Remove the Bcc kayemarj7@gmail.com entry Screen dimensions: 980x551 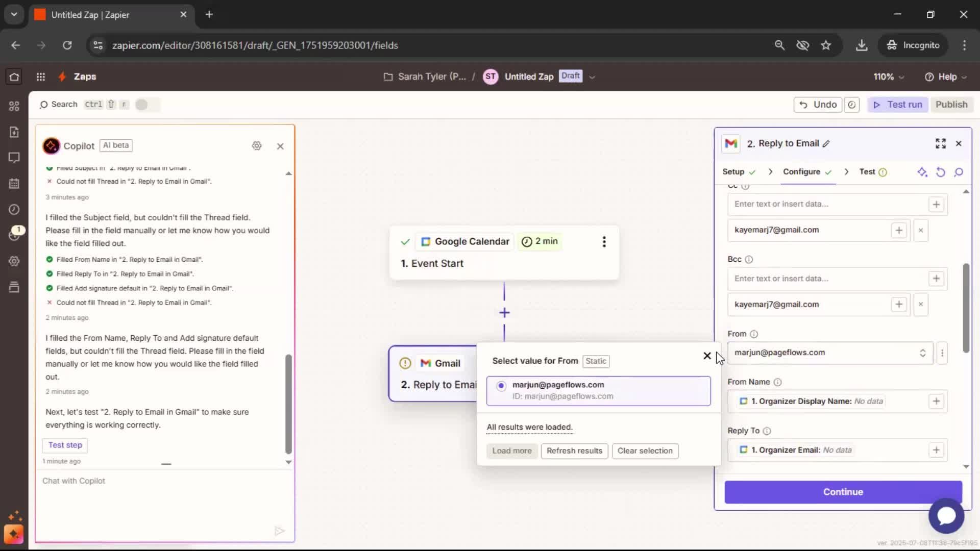(x=921, y=305)
